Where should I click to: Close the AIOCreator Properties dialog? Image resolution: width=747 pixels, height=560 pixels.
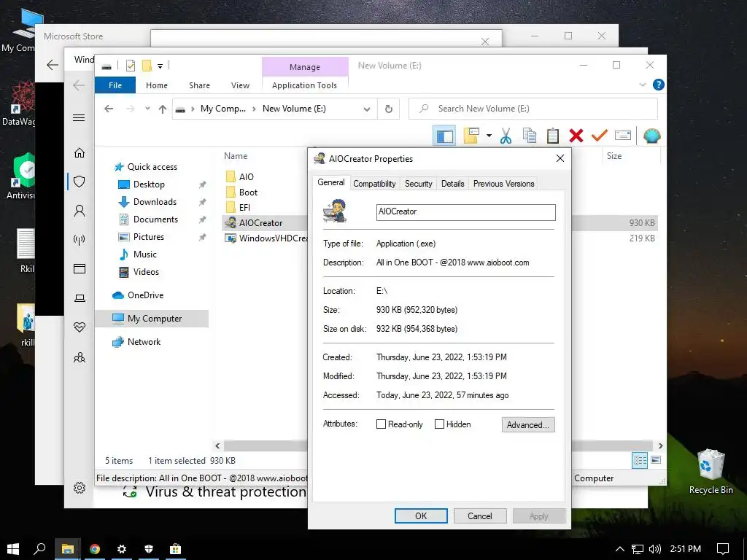coord(560,158)
